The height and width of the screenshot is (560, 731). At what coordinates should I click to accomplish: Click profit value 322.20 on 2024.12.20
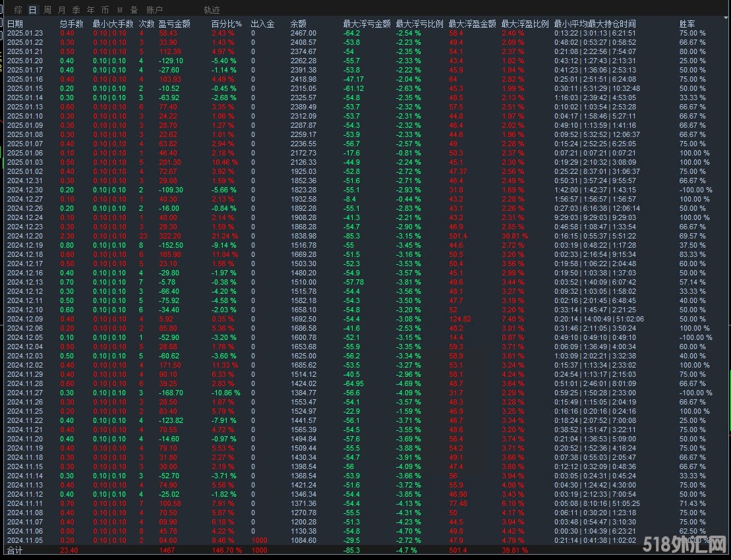(x=169, y=237)
